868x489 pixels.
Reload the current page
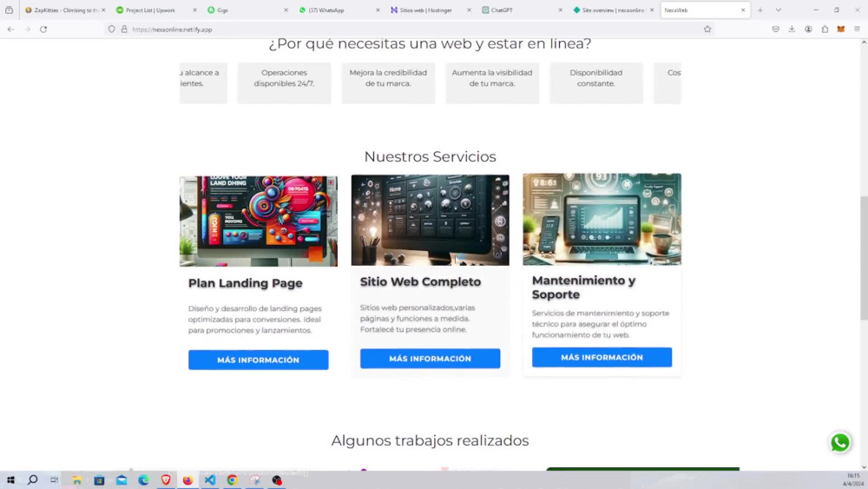43,30
